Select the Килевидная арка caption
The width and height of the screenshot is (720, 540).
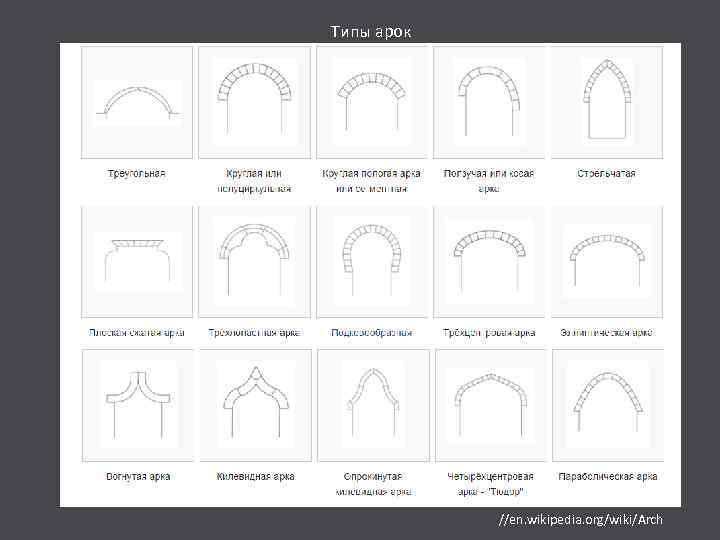(x=256, y=477)
